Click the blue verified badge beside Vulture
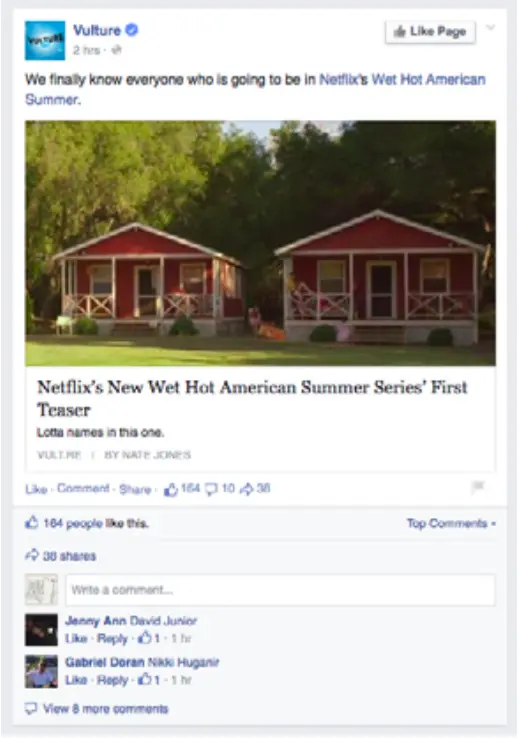 coord(132,30)
